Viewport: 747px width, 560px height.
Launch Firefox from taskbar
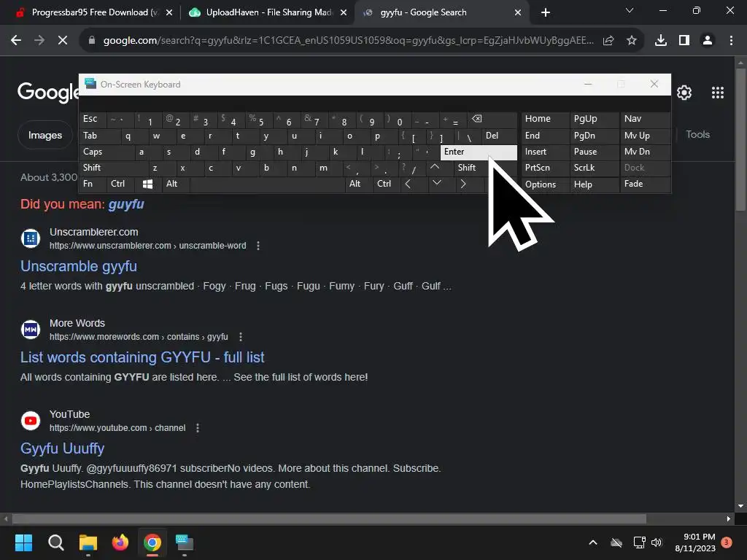(120, 542)
